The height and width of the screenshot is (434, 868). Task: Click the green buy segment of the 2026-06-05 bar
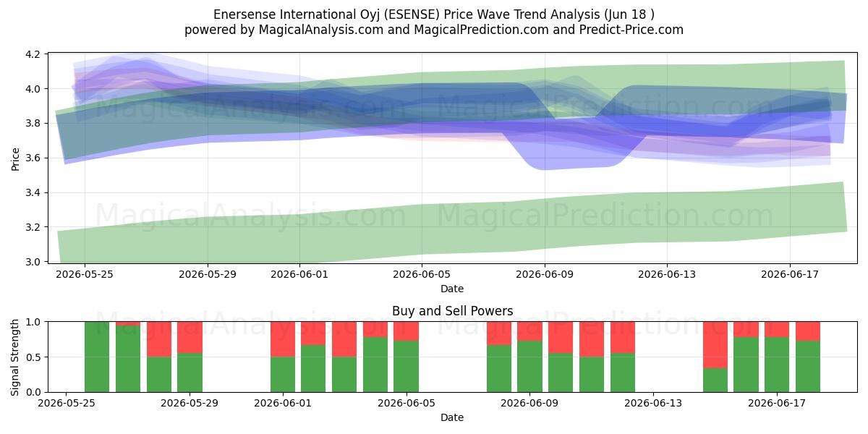tap(406, 366)
